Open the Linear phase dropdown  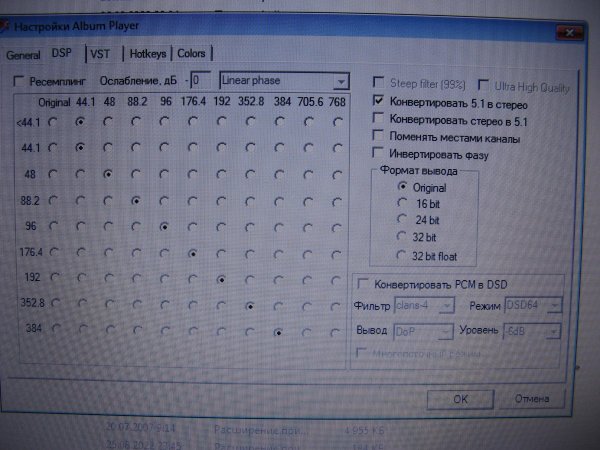tap(284, 81)
